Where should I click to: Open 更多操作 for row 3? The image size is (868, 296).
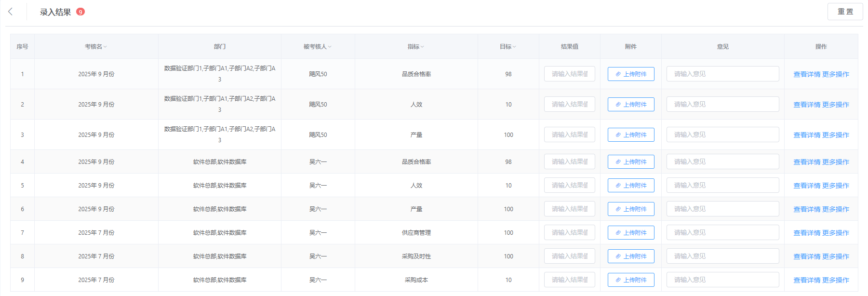click(835, 135)
